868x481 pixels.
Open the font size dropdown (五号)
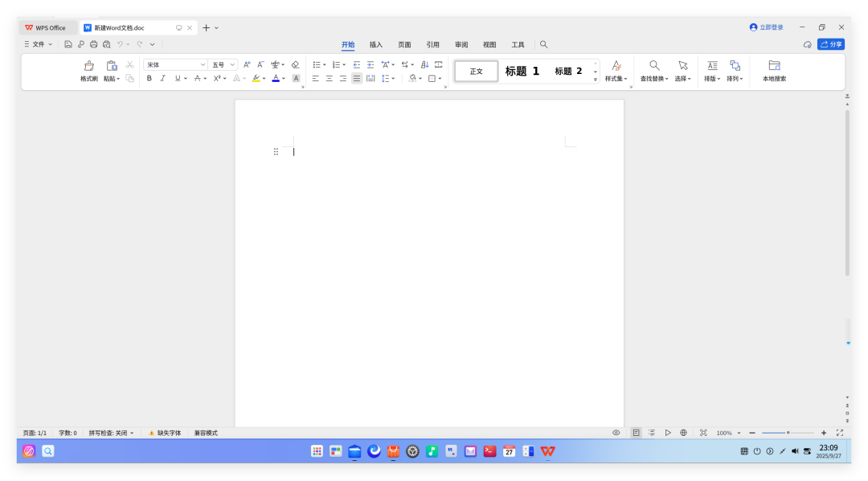pyautogui.click(x=232, y=64)
